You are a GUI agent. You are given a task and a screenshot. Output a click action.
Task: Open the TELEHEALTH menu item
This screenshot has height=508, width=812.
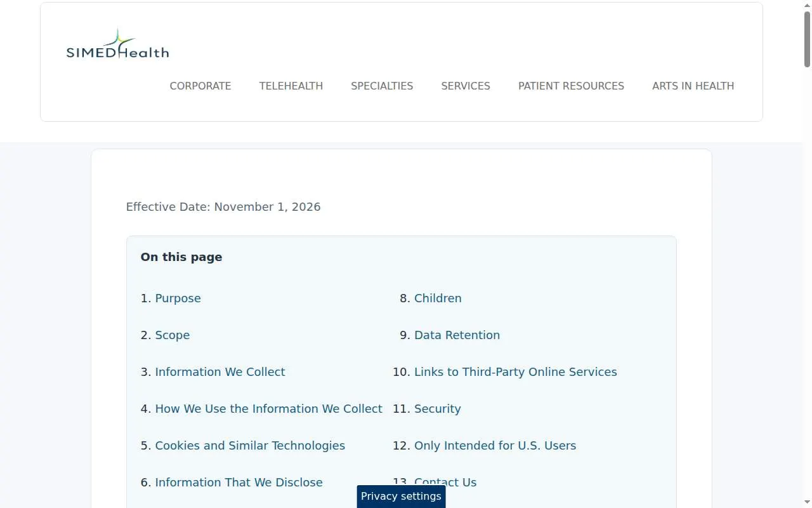point(291,86)
